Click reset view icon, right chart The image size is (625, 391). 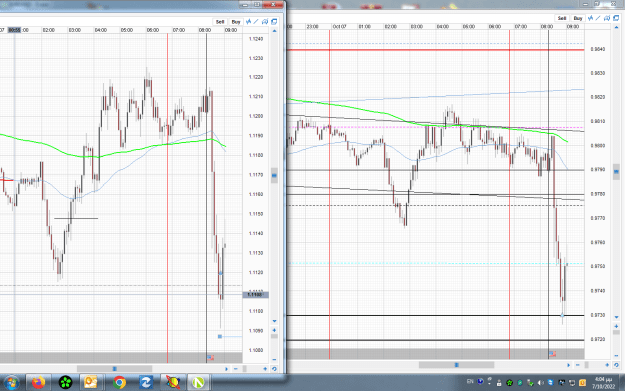(616, 365)
